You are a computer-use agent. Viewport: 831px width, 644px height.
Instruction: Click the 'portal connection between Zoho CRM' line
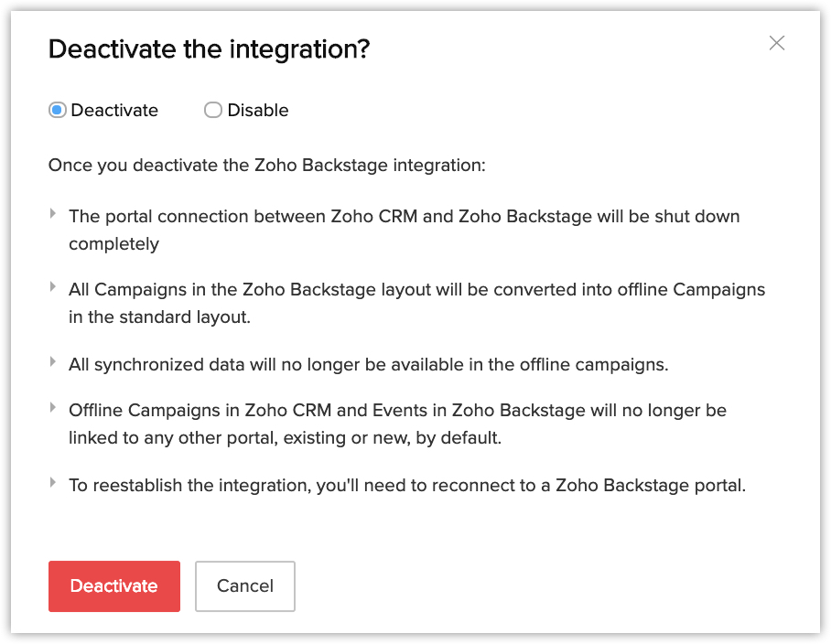click(x=404, y=217)
